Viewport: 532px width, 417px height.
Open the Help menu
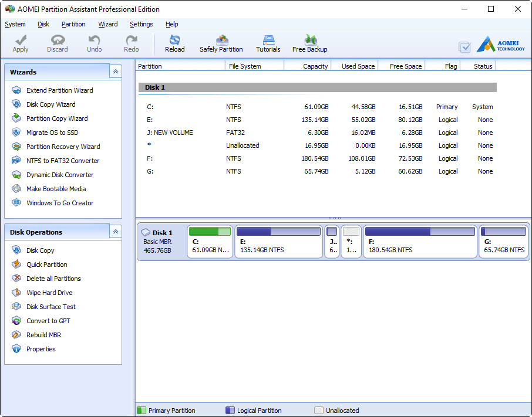tap(172, 24)
